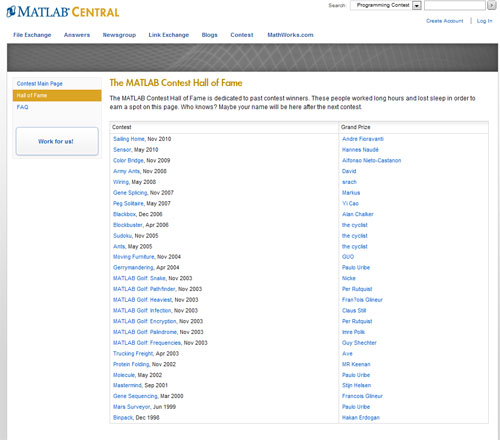500x440 pixels.
Task: View winner Yi Cao's profile
Action: tap(350, 203)
